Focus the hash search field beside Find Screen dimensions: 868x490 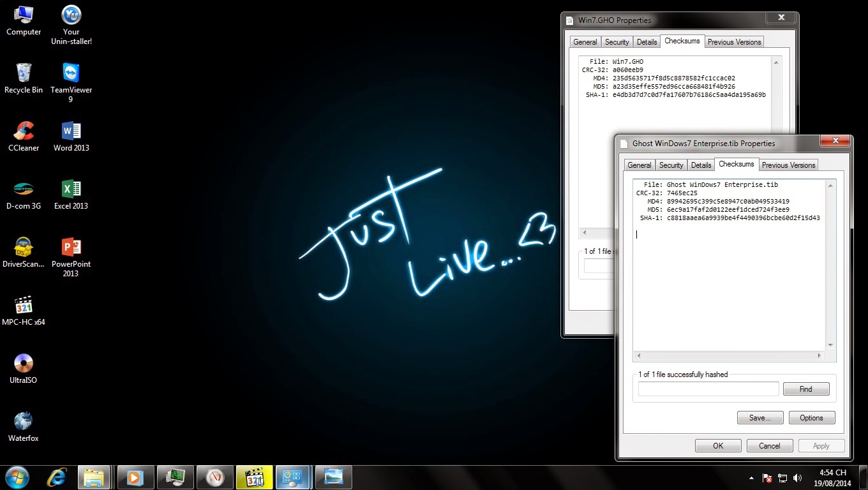[708, 389]
